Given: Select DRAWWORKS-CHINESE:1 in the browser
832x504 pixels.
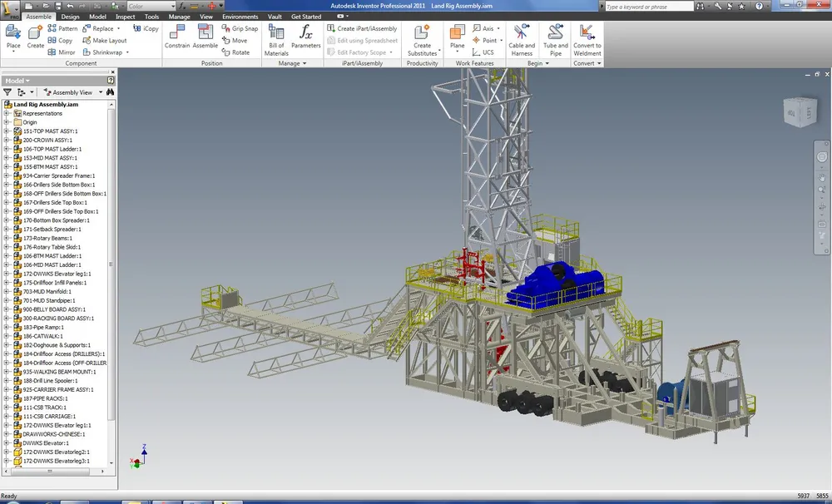Looking at the screenshot, I should tap(53, 434).
